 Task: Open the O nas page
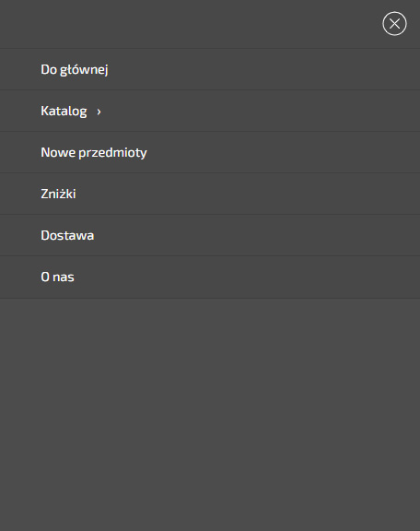tap(57, 277)
